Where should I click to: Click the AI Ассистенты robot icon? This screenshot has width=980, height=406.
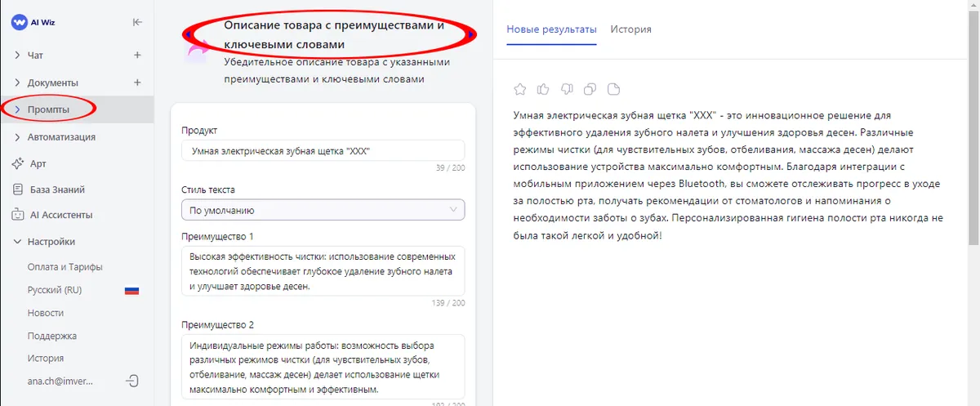[x=17, y=215]
